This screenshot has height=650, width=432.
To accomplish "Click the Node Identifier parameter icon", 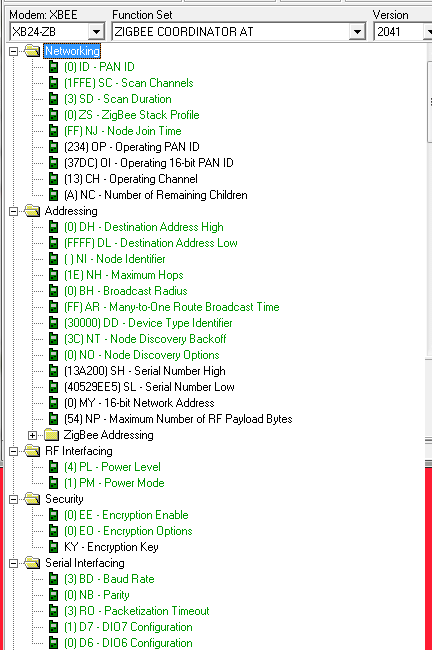I will coord(53,259).
